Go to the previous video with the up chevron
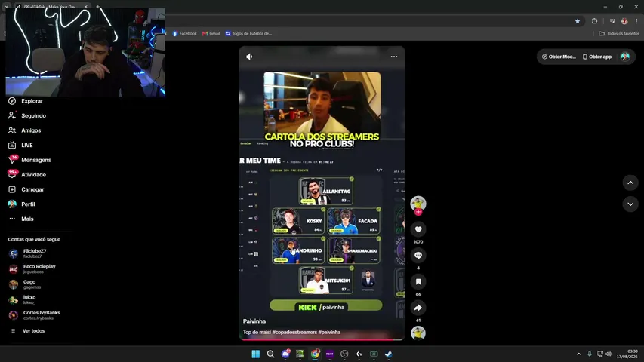 pyautogui.click(x=630, y=183)
